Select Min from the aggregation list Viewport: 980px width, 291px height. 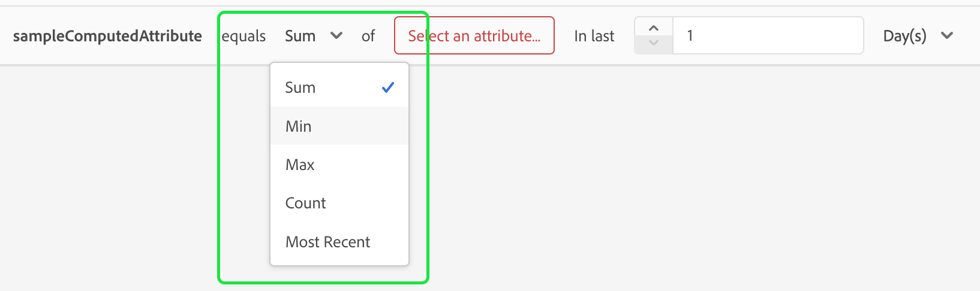tap(299, 126)
